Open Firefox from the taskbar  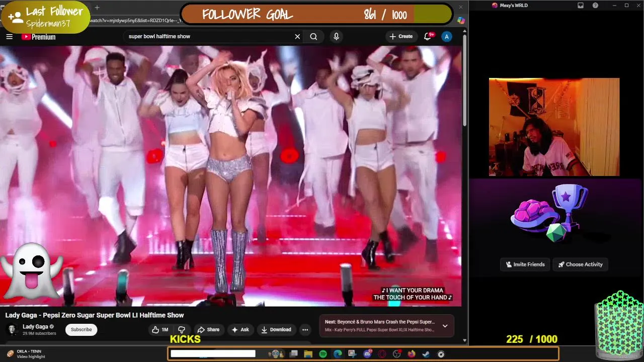[x=412, y=354]
